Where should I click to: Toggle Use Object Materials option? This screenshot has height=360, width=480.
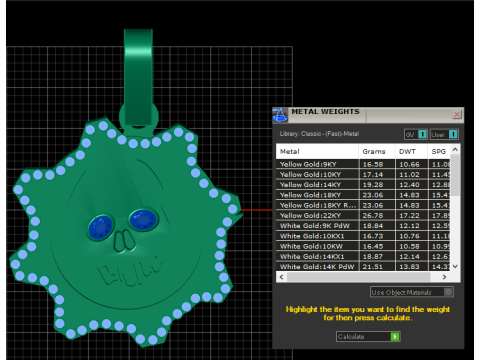point(412,292)
